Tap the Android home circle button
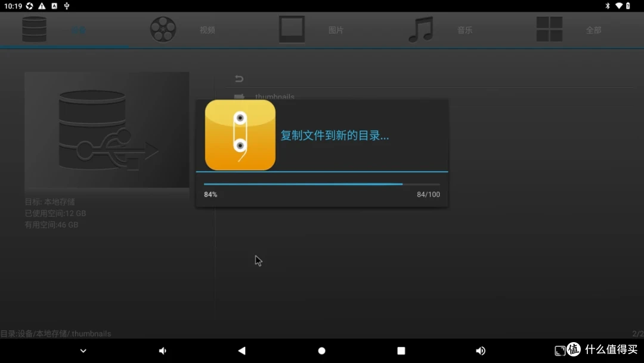 coord(321,350)
